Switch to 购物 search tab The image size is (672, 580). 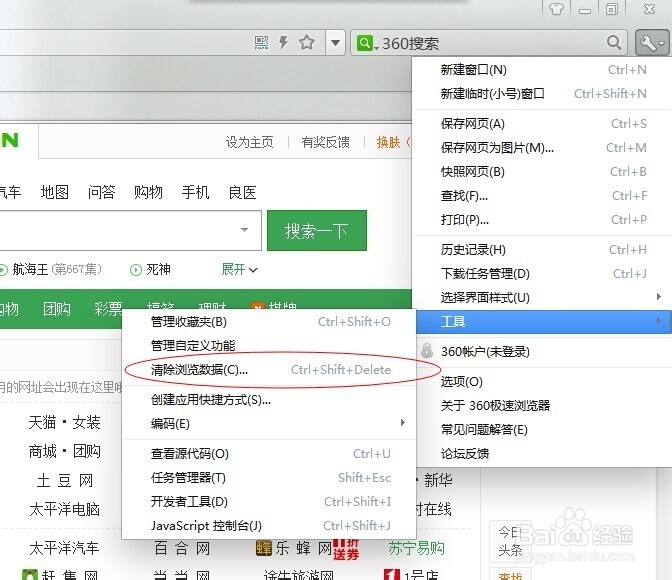[148, 192]
